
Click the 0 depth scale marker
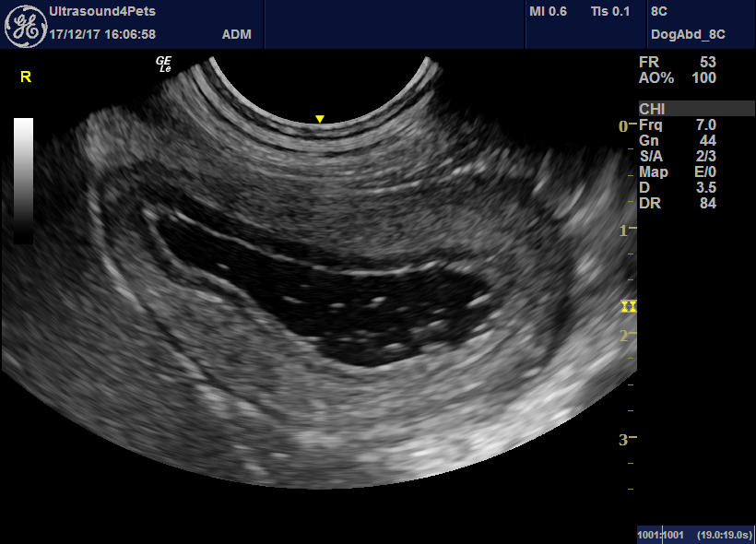coord(623,126)
